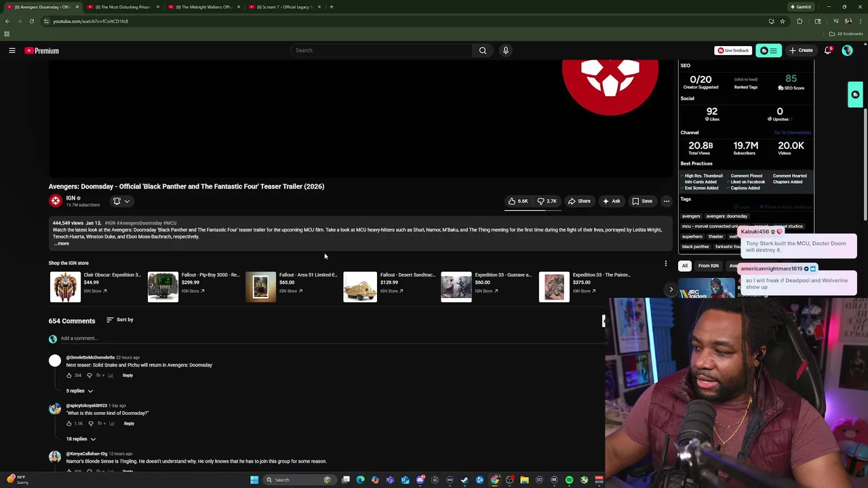
Task: Dislike spicytokoyaki8923's comment
Action: pos(90,424)
